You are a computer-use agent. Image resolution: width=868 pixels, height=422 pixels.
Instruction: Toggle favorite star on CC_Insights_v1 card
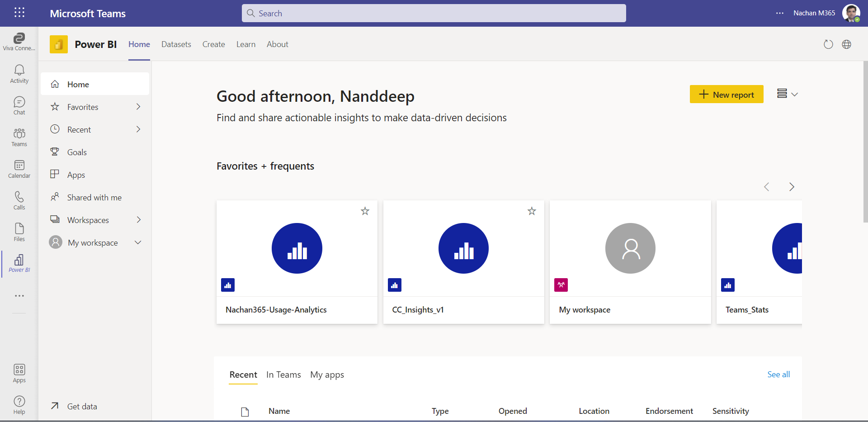pyautogui.click(x=532, y=211)
